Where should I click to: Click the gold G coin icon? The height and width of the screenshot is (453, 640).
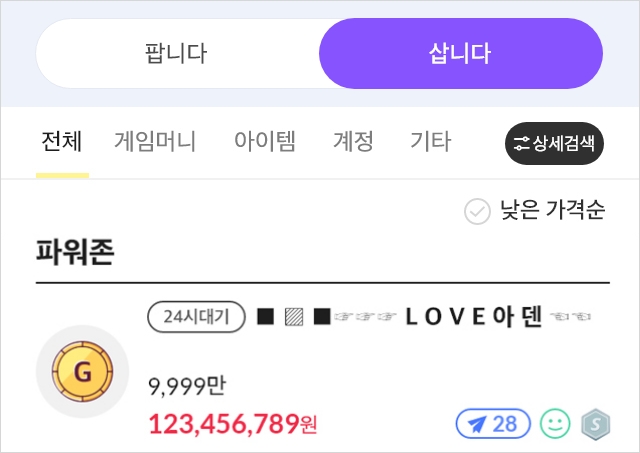[x=82, y=372]
